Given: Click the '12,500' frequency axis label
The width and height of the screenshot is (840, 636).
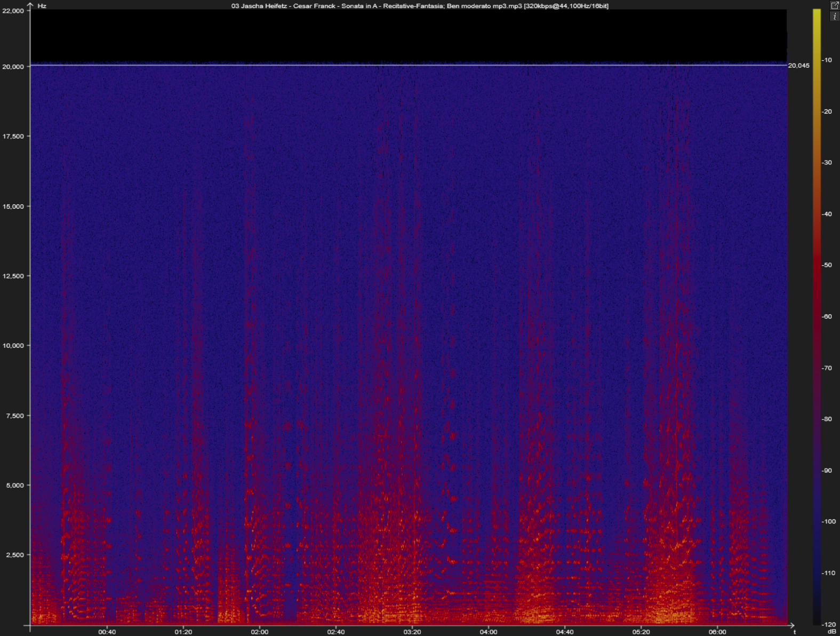Looking at the screenshot, I should pyautogui.click(x=13, y=276).
